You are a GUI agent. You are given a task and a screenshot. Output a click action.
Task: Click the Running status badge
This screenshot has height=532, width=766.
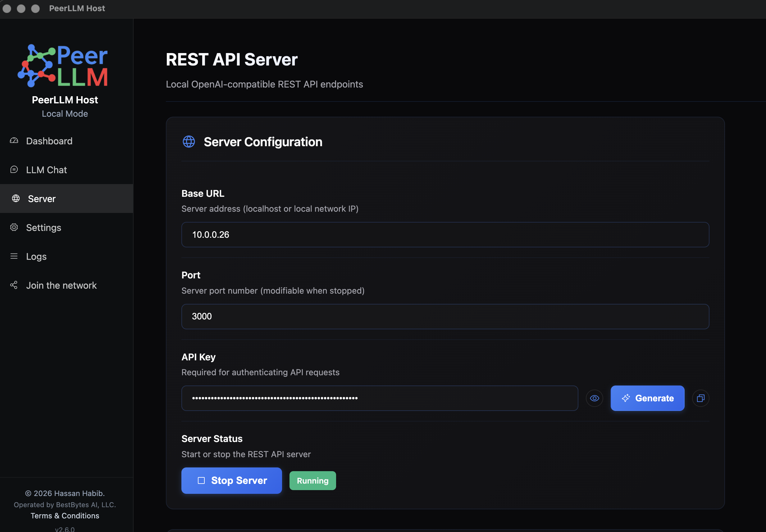pos(312,481)
